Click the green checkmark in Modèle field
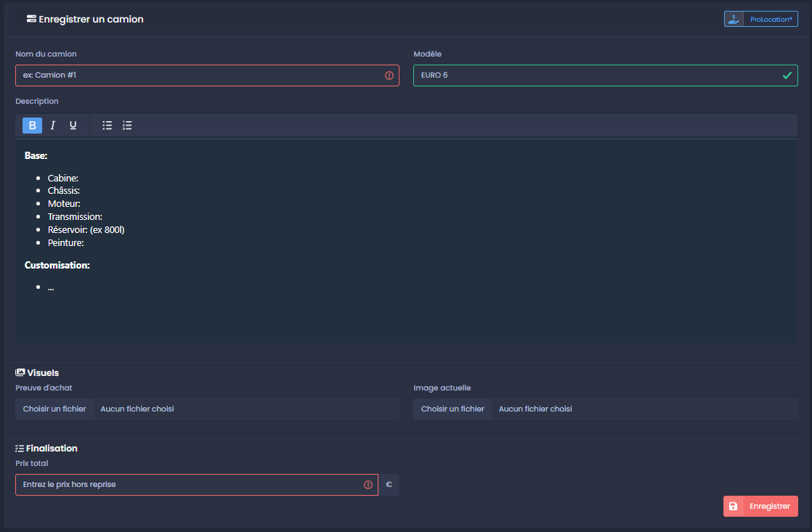This screenshot has height=532, width=812. pos(787,75)
